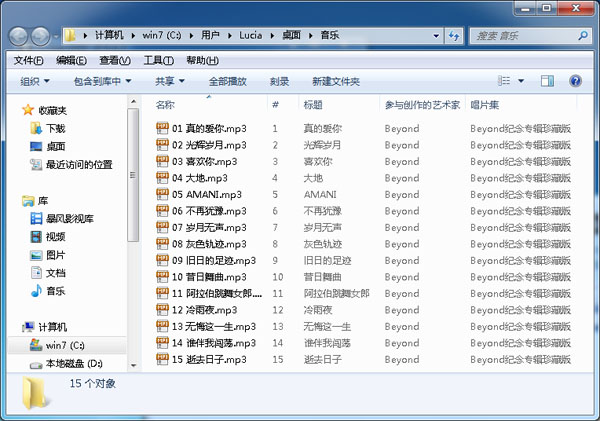Toggle the preview pane icon

click(547, 81)
